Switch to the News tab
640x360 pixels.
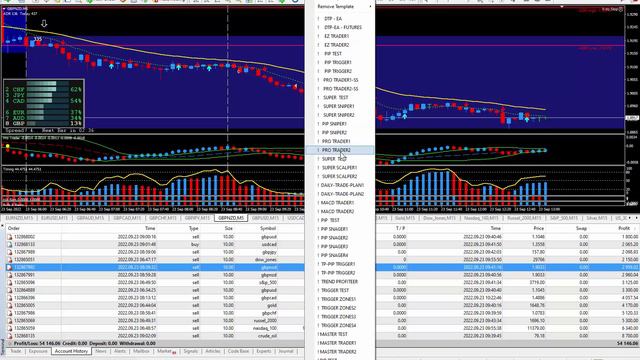pyautogui.click(x=101, y=351)
